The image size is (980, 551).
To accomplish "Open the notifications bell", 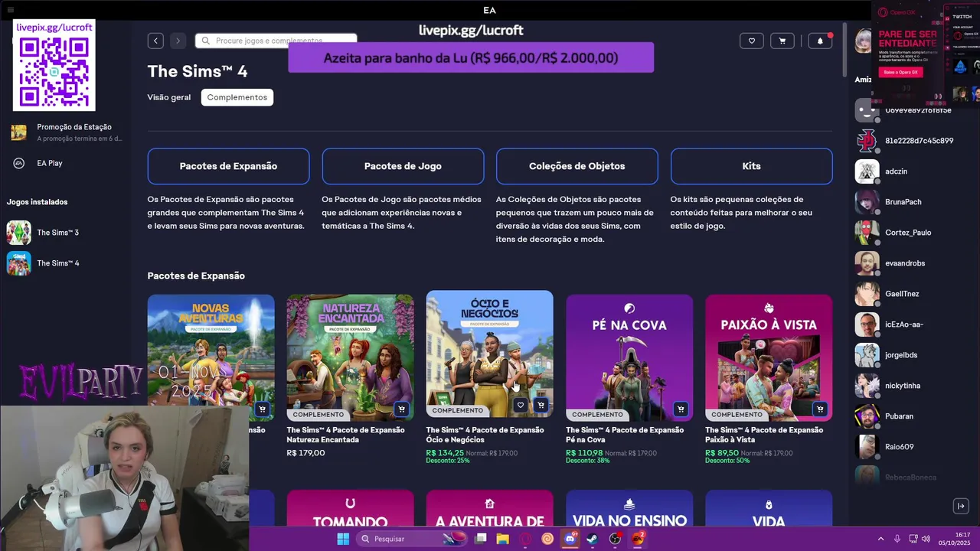I will point(820,41).
